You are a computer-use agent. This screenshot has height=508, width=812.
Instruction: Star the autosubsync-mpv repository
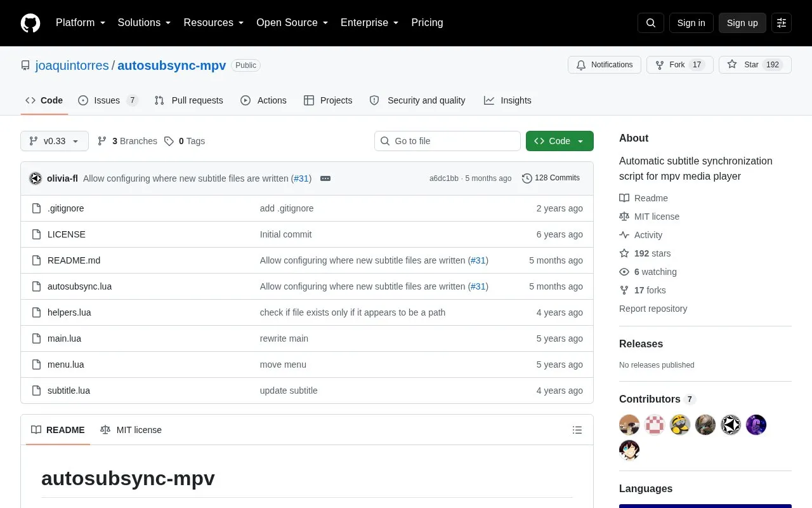(x=755, y=65)
